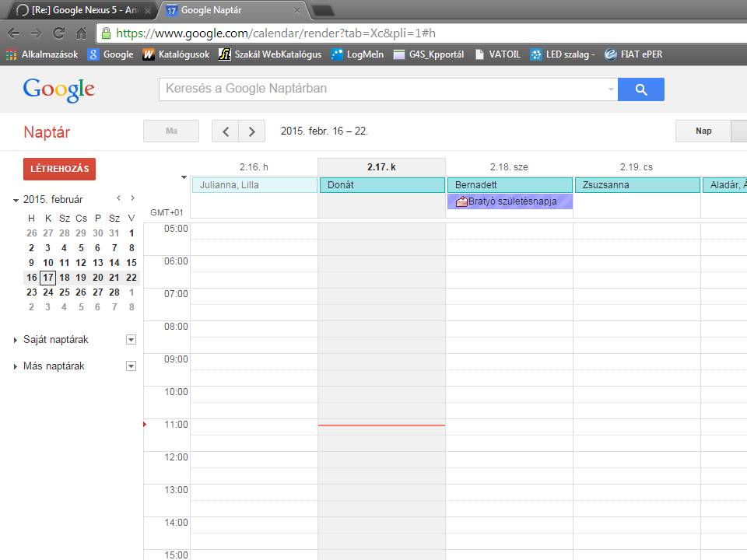Select day 10 in mini calendar
The height and width of the screenshot is (560, 747).
pos(48,263)
